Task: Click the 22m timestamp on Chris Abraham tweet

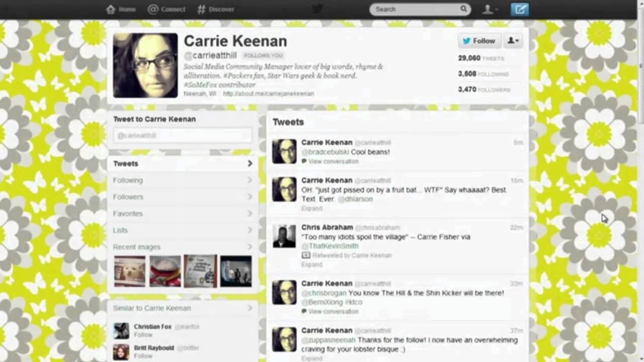Action: click(517, 228)
